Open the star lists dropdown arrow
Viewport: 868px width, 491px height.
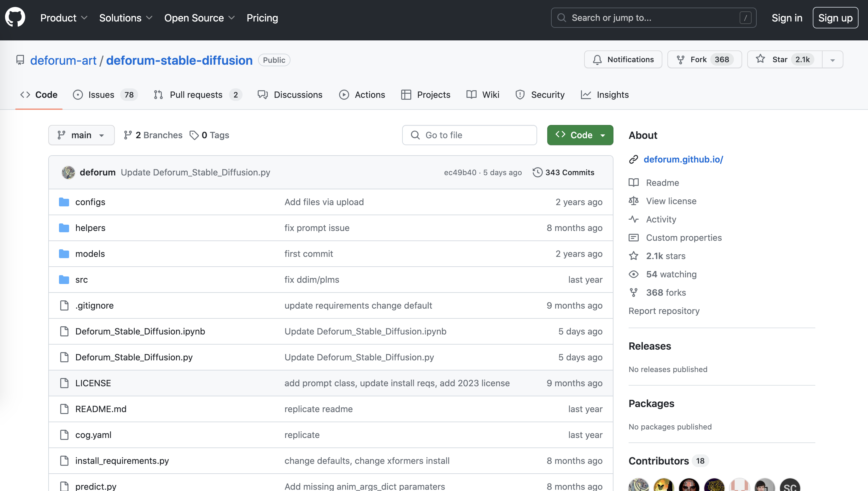(x=832, y=60)
